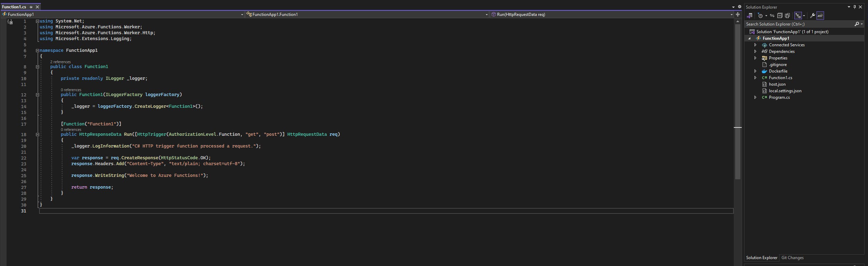Screen dimensions: 868x266
Task: Click HttpResponseData type in Run signature
Action: (x=100, y=134)
